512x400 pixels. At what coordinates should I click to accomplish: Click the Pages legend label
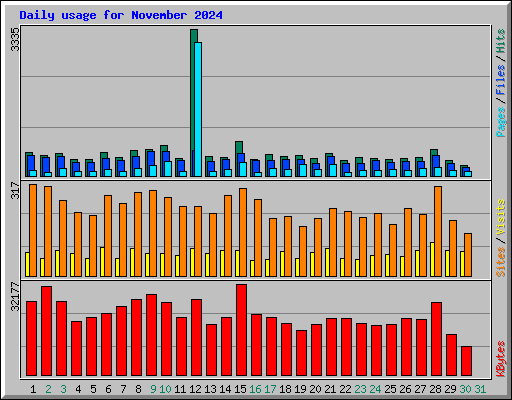click(500, 122)
